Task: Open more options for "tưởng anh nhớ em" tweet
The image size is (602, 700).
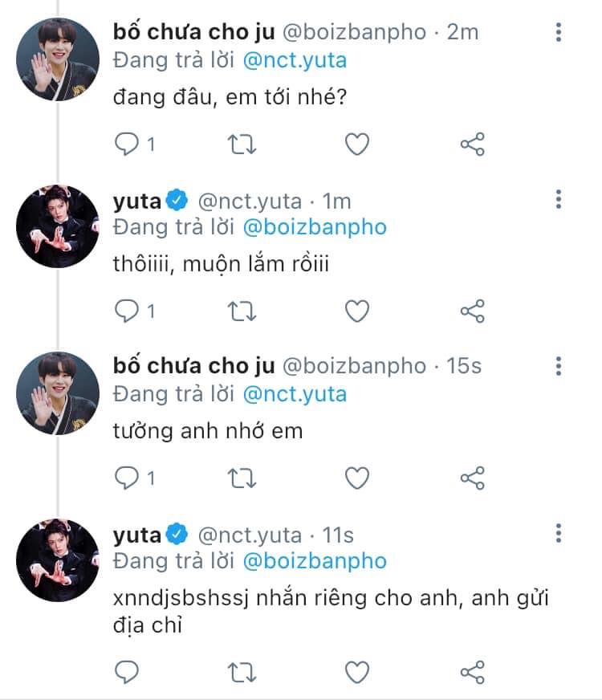Action: click(x=559, y=367)
